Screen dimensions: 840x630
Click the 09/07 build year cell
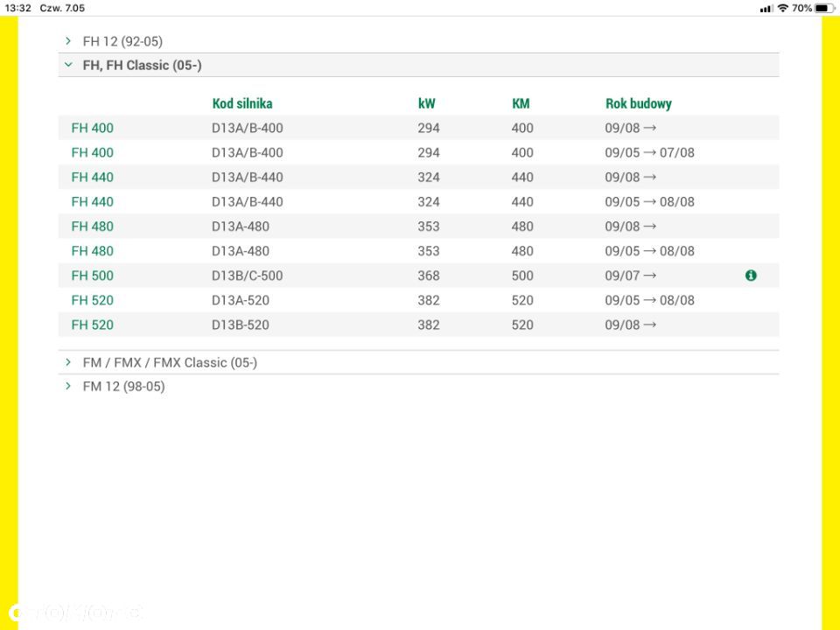click(x=631, y=276)
